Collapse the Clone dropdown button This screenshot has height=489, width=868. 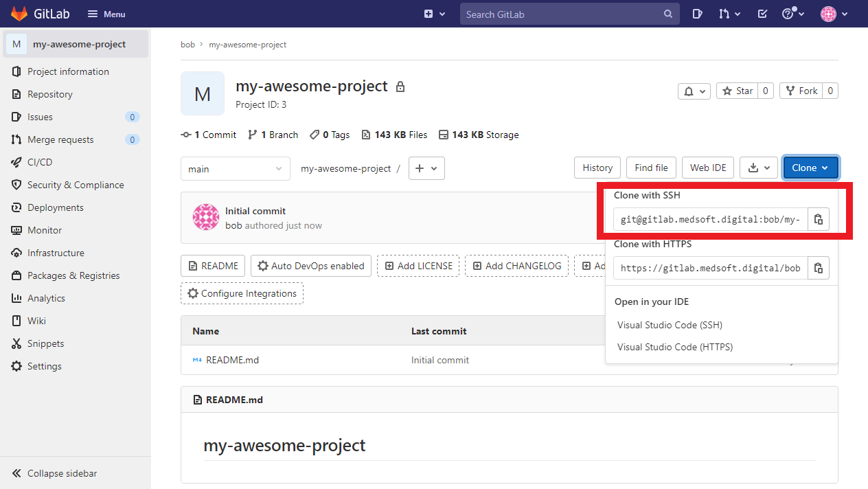tap(810, 168)
